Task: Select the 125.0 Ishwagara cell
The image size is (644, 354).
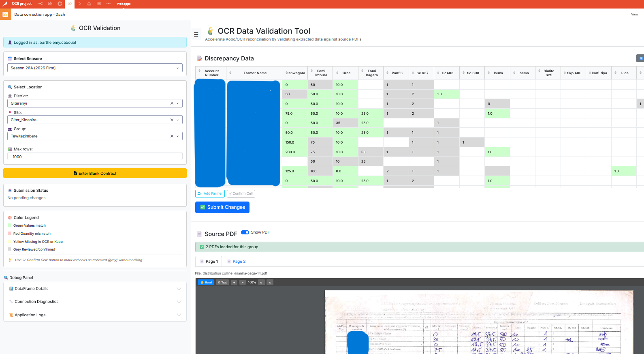Action: point(294,171)
